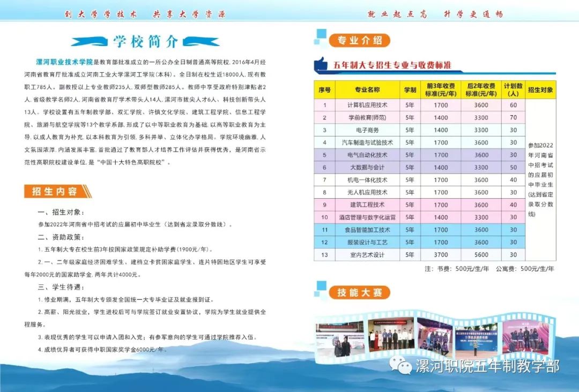Open the first photo in the film strip
Screen dimensions: 579x392
click(339, 338)
